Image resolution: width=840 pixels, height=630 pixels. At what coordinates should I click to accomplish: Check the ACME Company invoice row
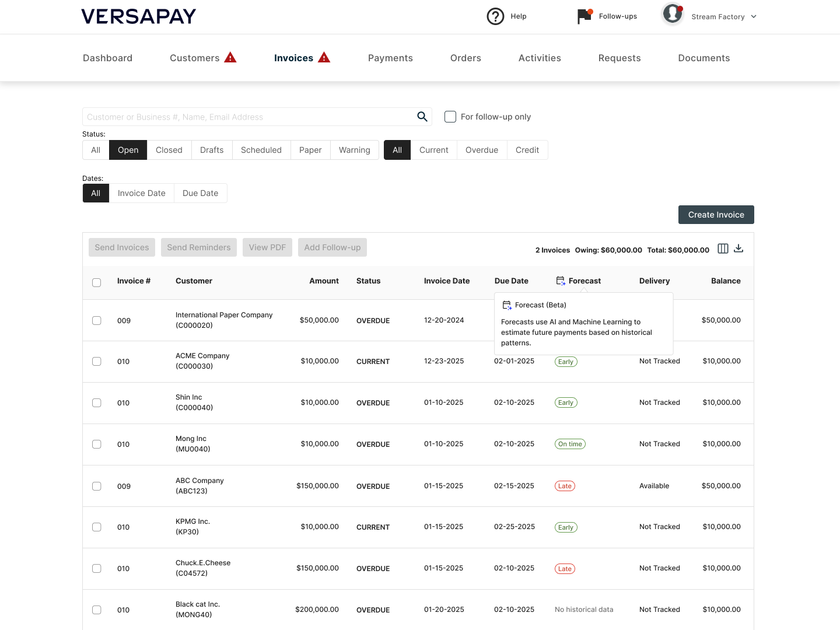(x=97, y=362)
